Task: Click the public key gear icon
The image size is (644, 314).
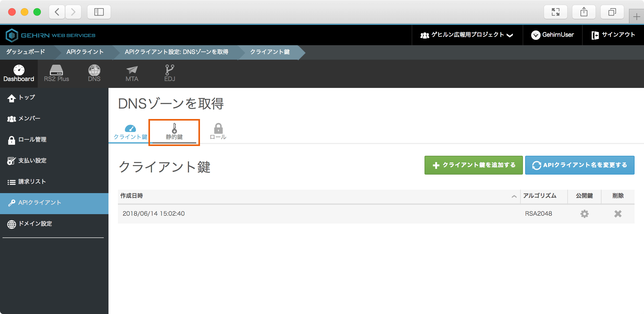Action: pyautogui.click(x=584, y=214)
